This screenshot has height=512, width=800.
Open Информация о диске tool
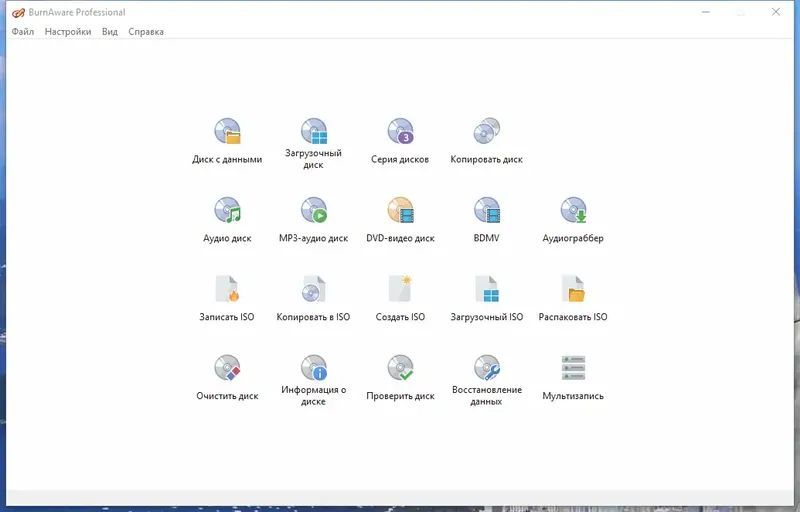[313, 380]
